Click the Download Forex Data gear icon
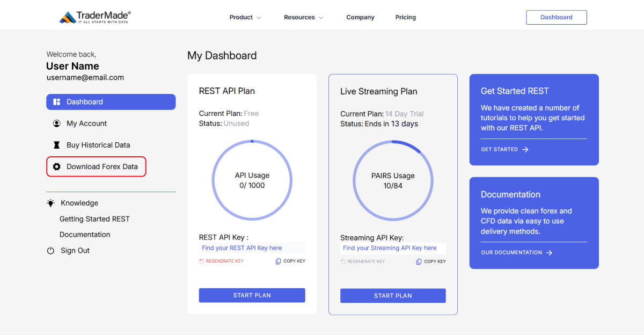This screenshot has width=644, height=335. 56,166
